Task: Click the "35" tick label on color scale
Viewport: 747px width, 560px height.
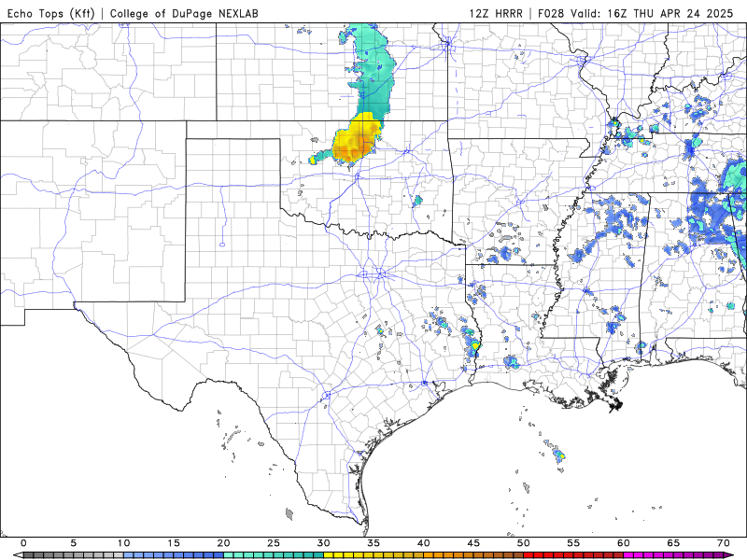Action: pos(373,543)
